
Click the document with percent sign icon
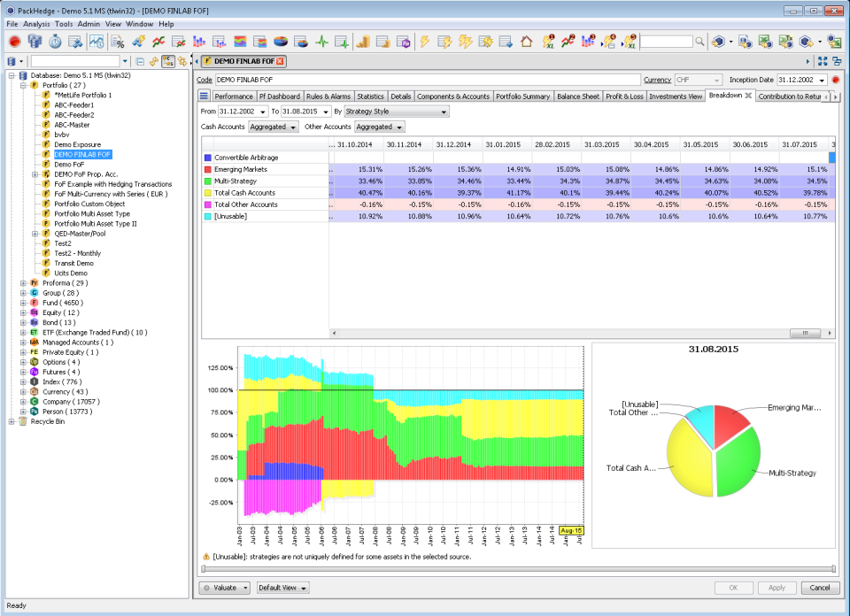coord(118,42)
